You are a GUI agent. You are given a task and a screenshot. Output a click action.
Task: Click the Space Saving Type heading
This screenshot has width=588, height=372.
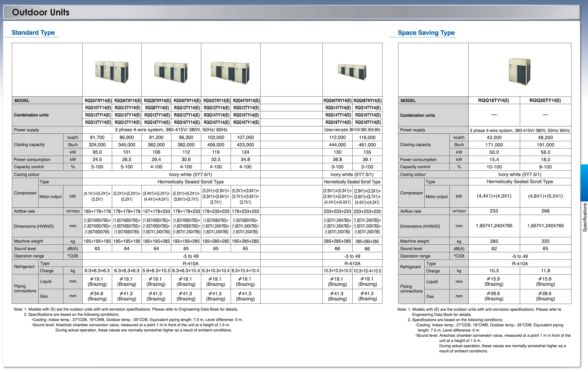[x=426, y=33]
